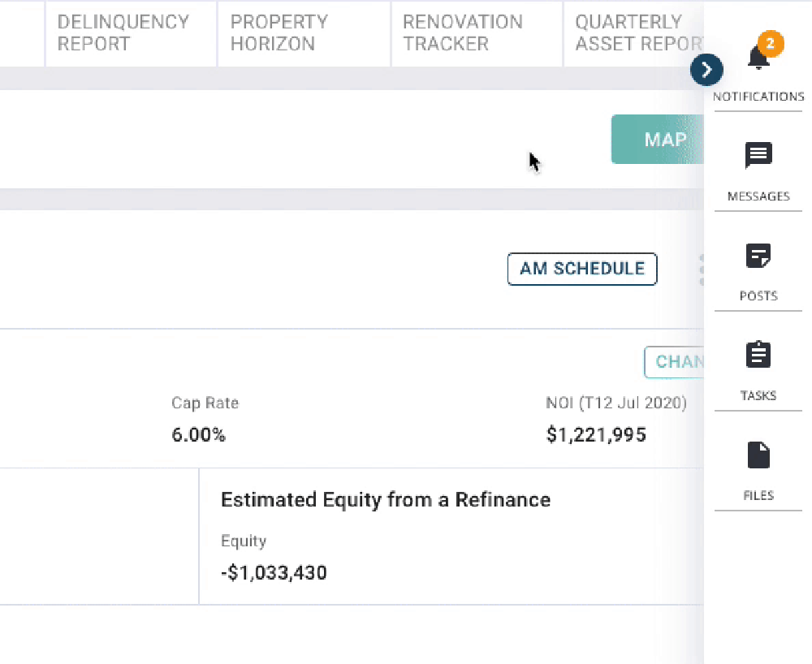The image size is (812, 664).
Task: Click the partially visible CHAN button
Action: [x=674, y=362]
